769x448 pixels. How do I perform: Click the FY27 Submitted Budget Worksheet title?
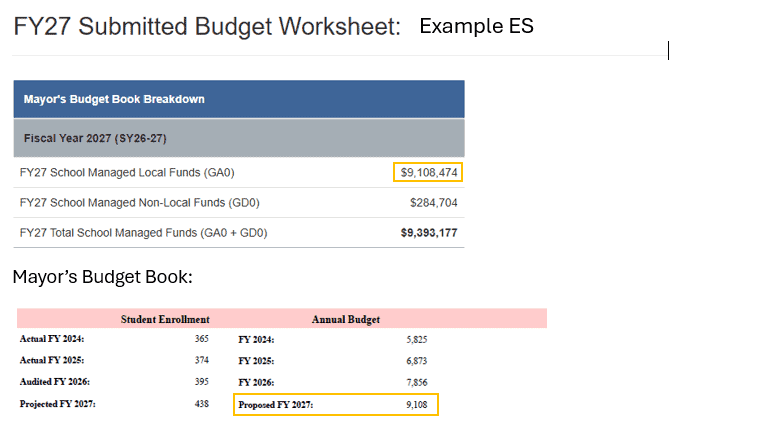tap(206, 27)
